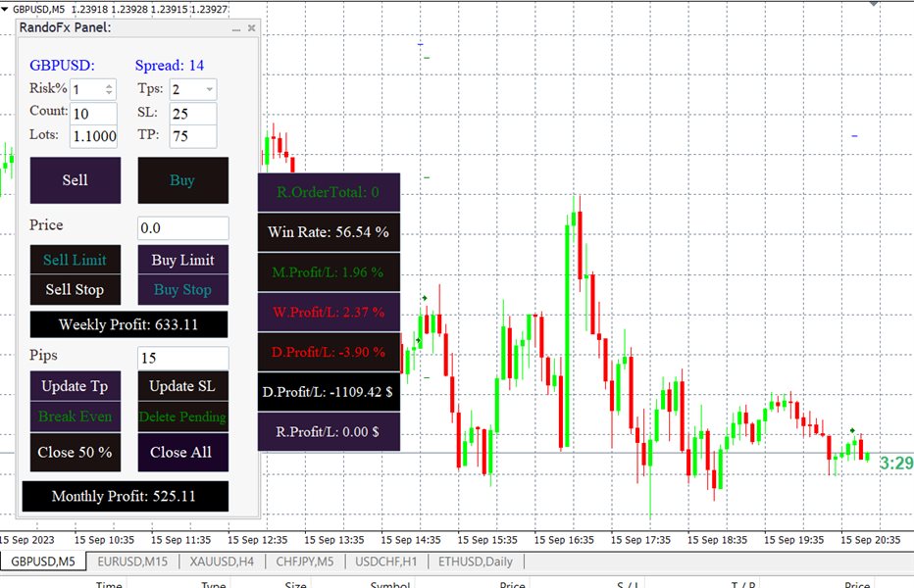The image size is (914, 588).
Task: Click the TP input field
Action: [193, 136]
